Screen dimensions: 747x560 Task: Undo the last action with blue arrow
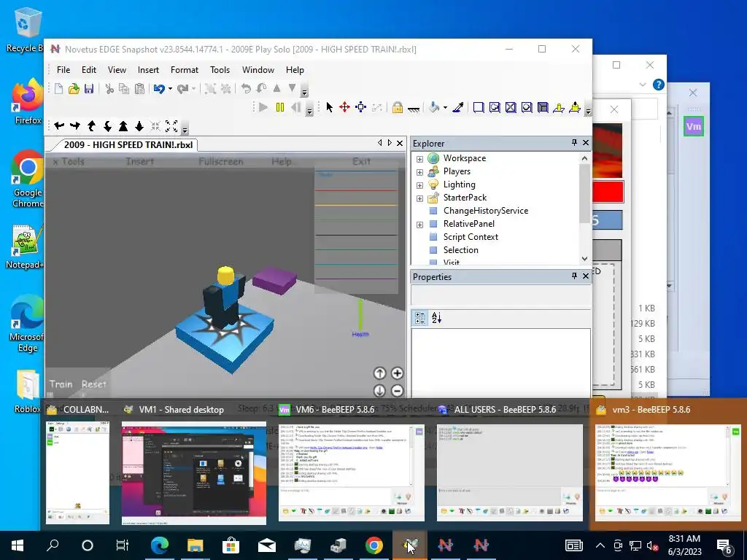159,88
